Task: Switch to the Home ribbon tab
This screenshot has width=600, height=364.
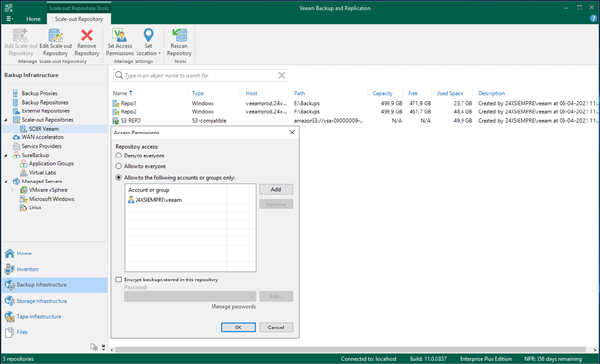Action: [33, 19]
